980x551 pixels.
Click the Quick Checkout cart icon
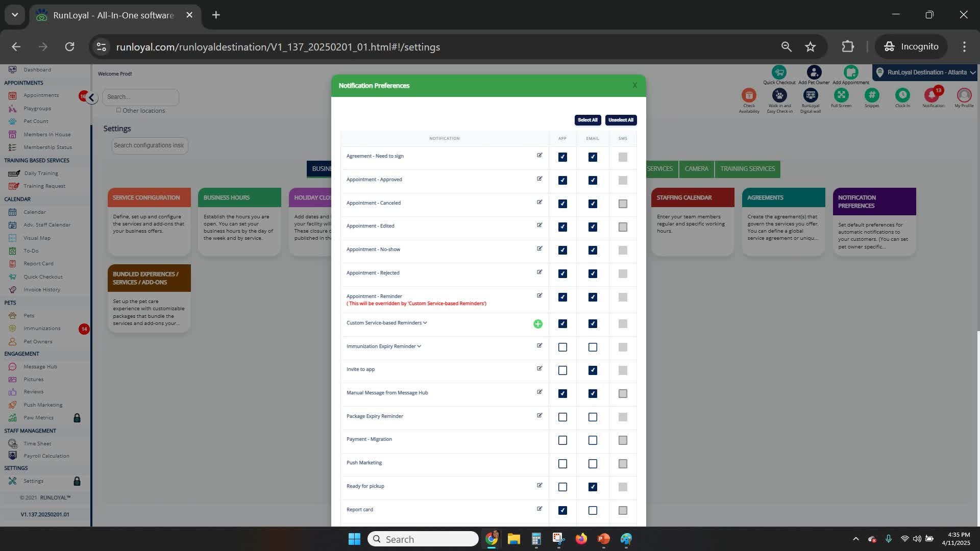click(x=779, y=72)
